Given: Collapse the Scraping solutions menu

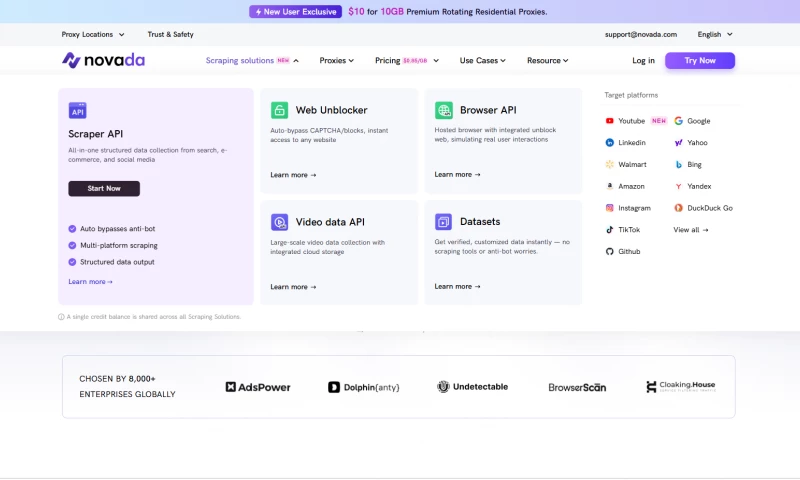Looking at the screenshot, I should pyautogui.click(x=252, y=60).
